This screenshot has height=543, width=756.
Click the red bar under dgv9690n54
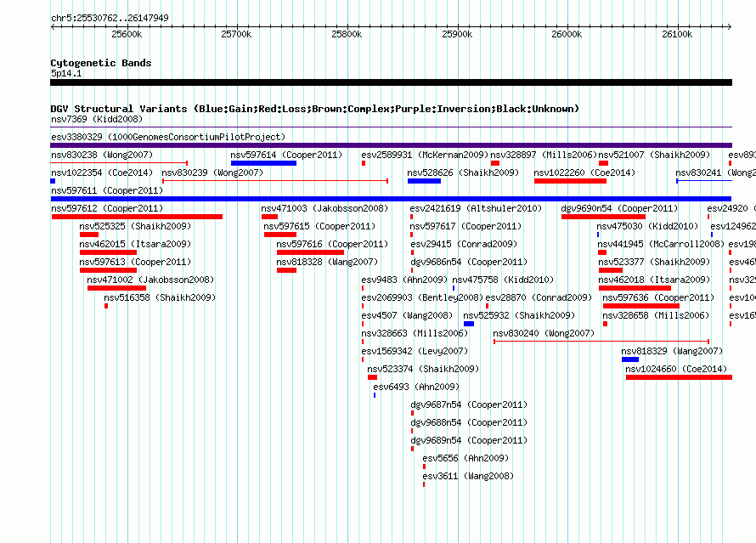pos(603,217)
